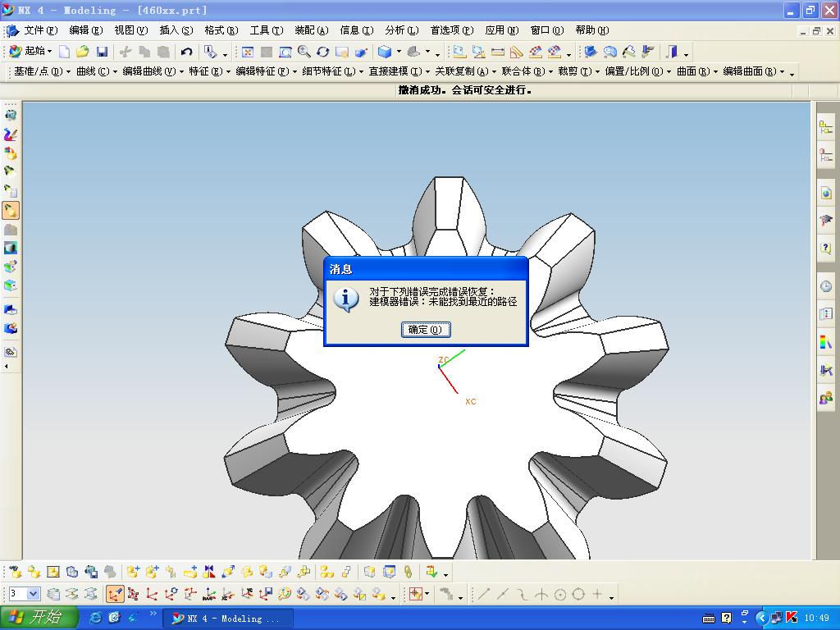Screen dimensions: 840x630
Task: Click the 10:49 clock in system tray
Action: point(816,619)
